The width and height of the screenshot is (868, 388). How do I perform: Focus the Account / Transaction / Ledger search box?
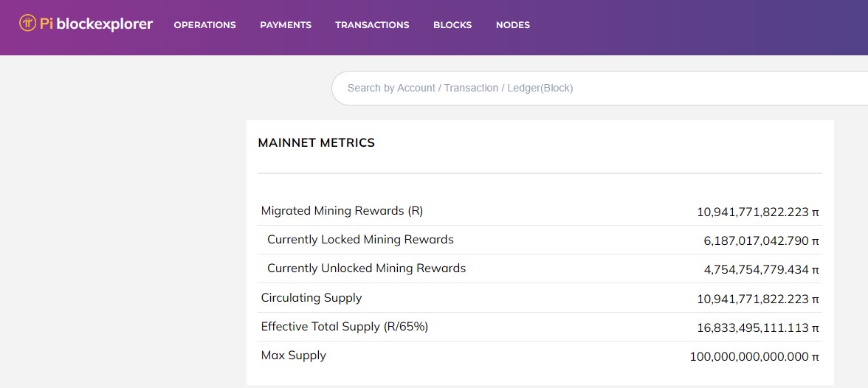599,88
